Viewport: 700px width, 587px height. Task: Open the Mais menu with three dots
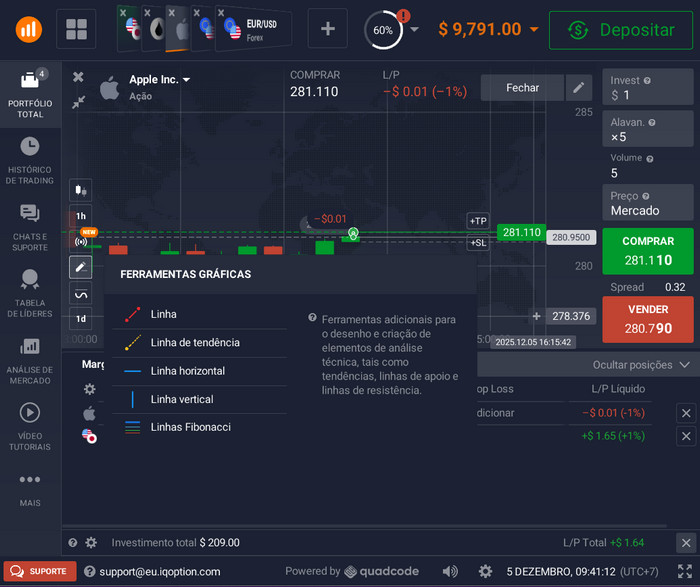pyautogui.click(x=30, y=489)
